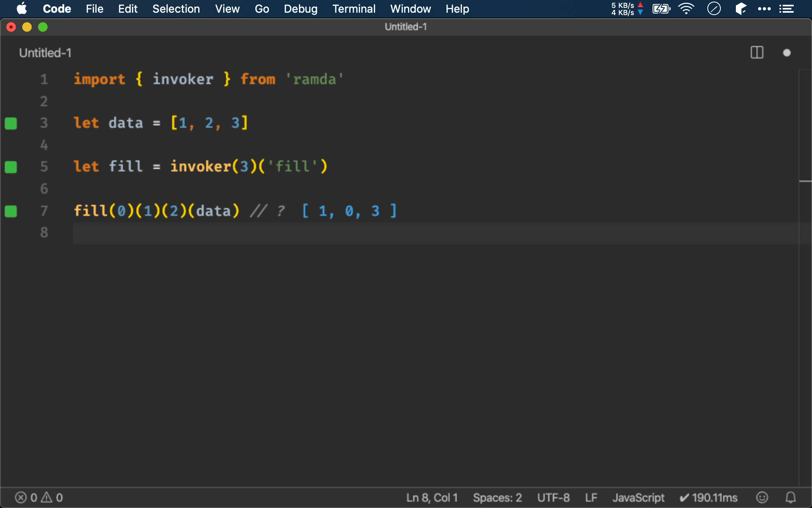This screenshot has height=508, width=812.
Task: Open the battery status icon
Action: (x=661, y=9)
